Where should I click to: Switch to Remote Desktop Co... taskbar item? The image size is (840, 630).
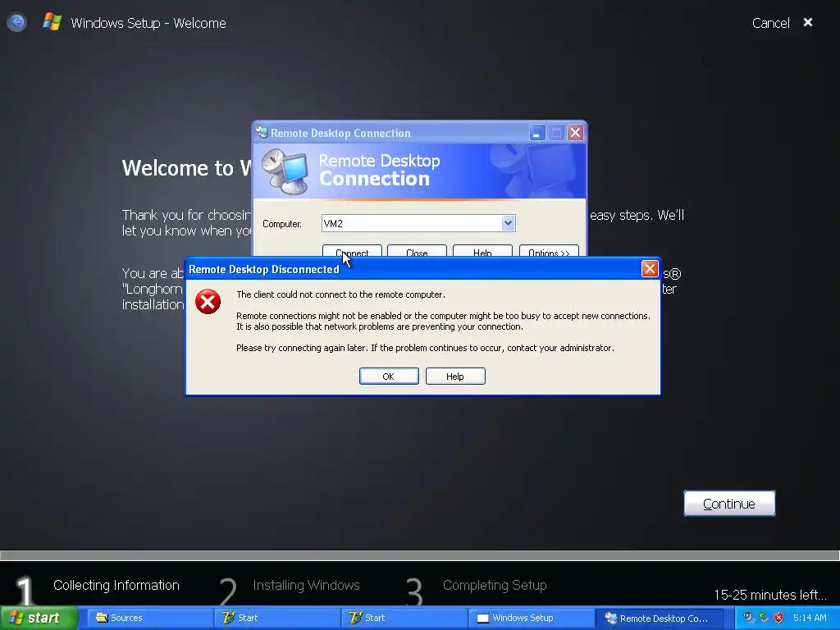pos(659,618)
